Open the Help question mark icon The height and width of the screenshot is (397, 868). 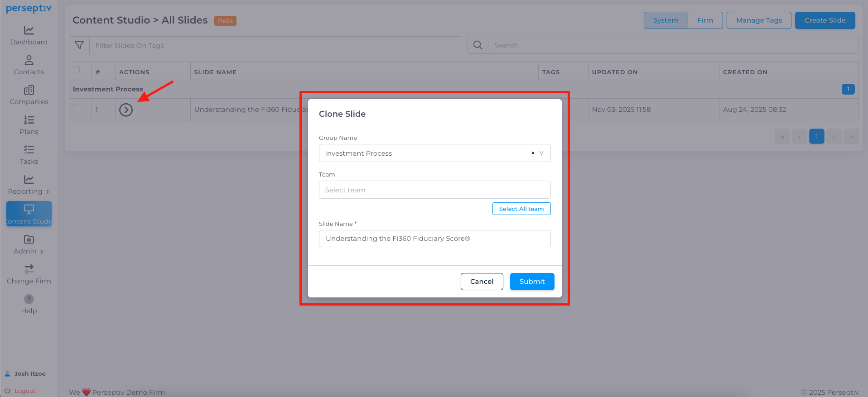pos(29,299)
